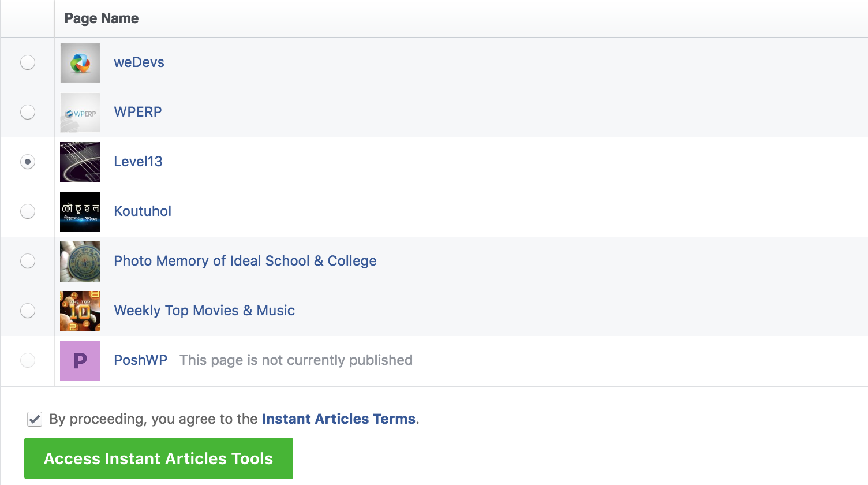
Task: Click the Access Instant Articles Tools button
Action: tap(159, 458)
